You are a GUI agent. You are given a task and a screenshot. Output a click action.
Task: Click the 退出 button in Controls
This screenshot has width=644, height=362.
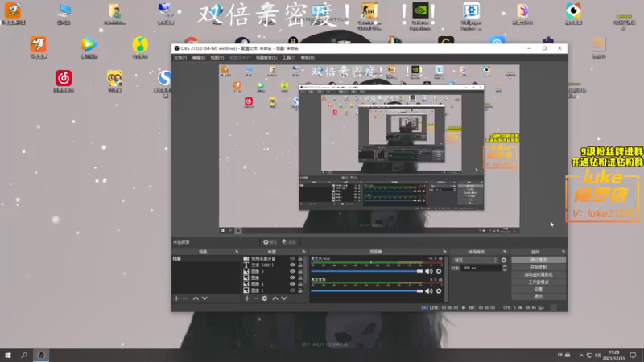tap(539, 297)
